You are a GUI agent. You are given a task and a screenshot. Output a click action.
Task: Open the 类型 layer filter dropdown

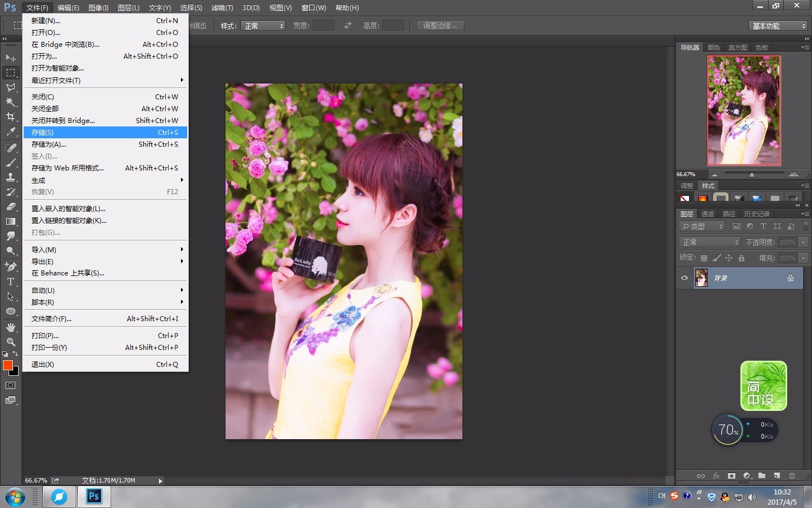click(x=702, y=226)
